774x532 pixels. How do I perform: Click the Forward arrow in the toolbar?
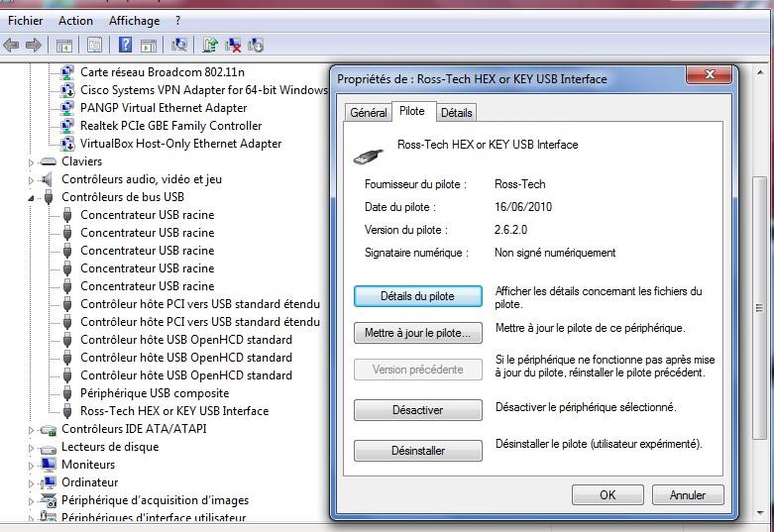click(x=33, y=46)
